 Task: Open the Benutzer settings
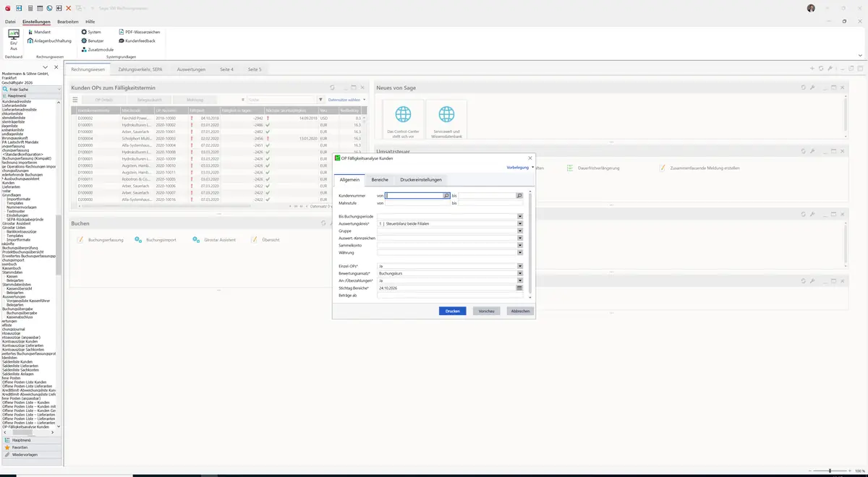click(93, 40)
